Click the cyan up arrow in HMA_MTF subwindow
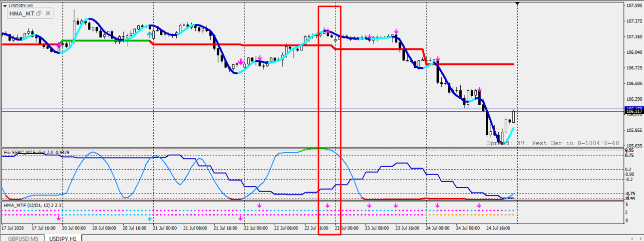Viewport: 644px width, 241px height. [149, 219]
